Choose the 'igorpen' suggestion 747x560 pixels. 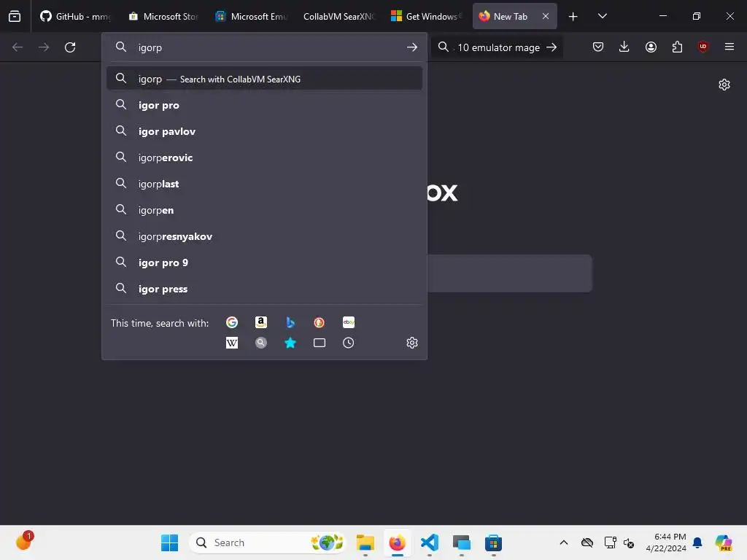[264, 210]
